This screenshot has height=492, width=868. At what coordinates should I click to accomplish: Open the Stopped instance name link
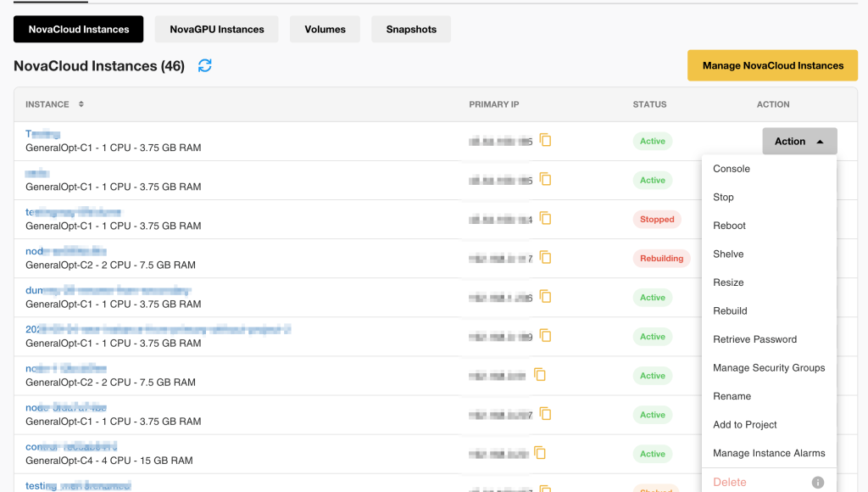73,212
